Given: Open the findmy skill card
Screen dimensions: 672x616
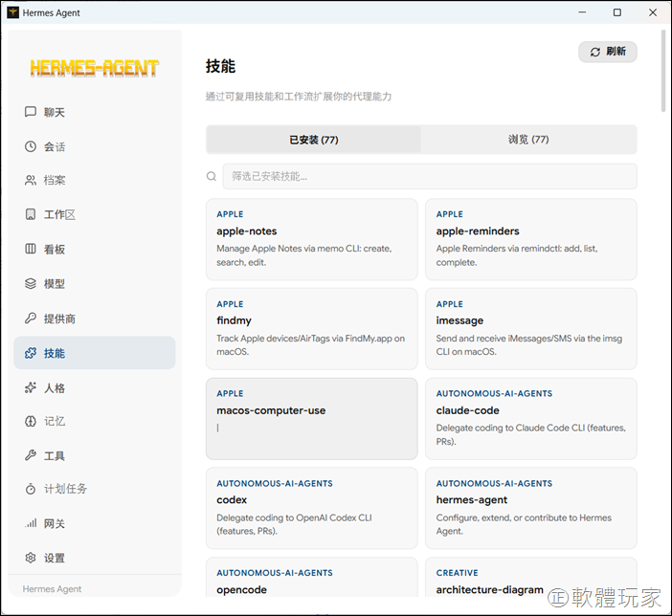Looking at the screenshot, I should tap(311, 328).
